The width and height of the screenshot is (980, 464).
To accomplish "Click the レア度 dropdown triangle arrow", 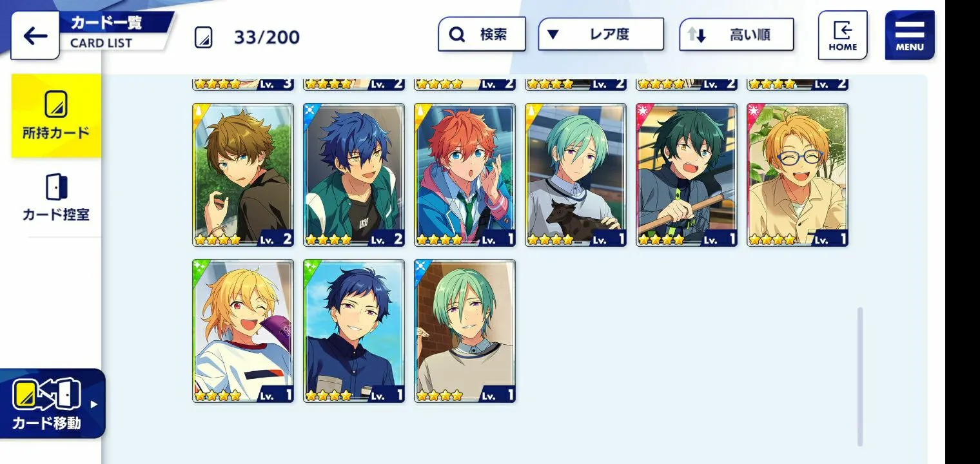I will (x=553, y=35).
